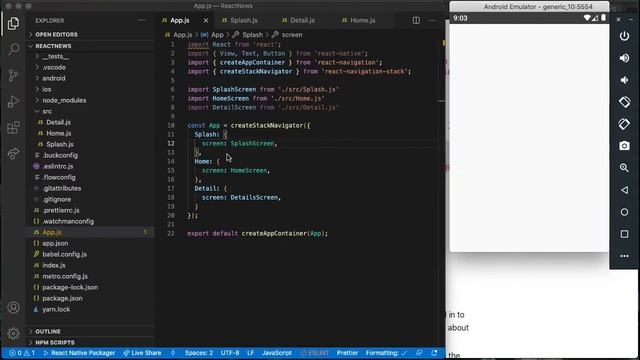Open Splash.js in the file explorer

(60, 144)
